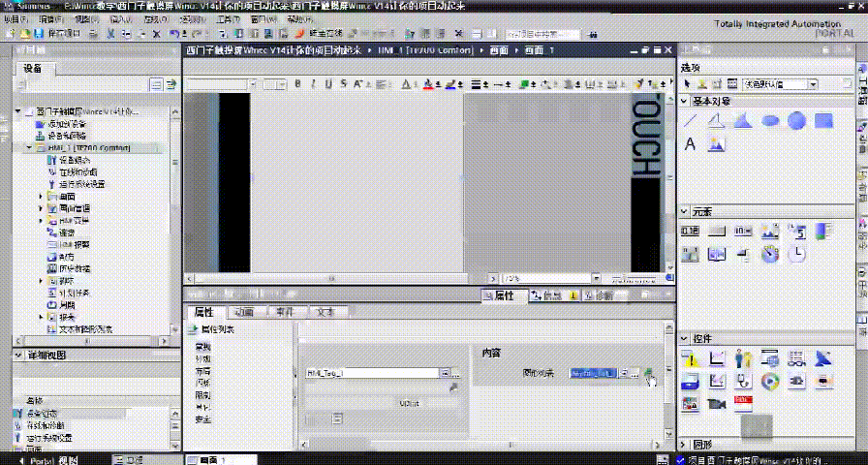Collapse the 元素 toolbox section
The height and width of the screenshot is (465, 868).
684,212
